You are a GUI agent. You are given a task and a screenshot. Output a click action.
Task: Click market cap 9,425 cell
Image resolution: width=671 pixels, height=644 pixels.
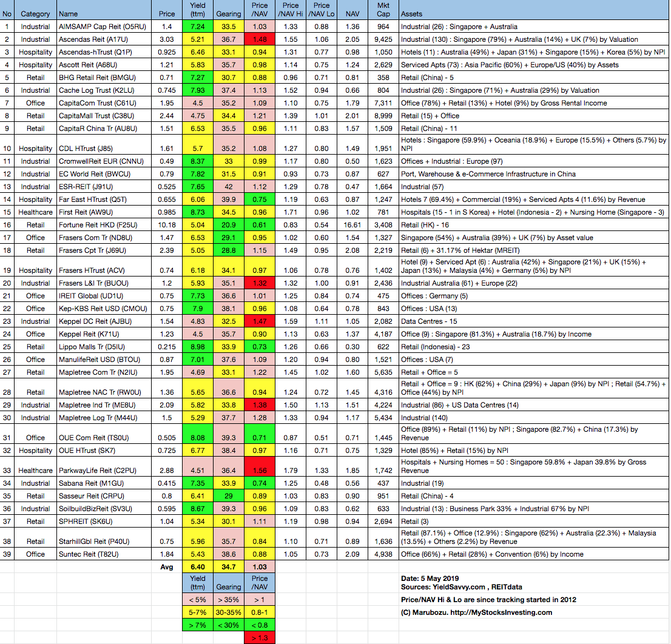[x=383, y=39]
